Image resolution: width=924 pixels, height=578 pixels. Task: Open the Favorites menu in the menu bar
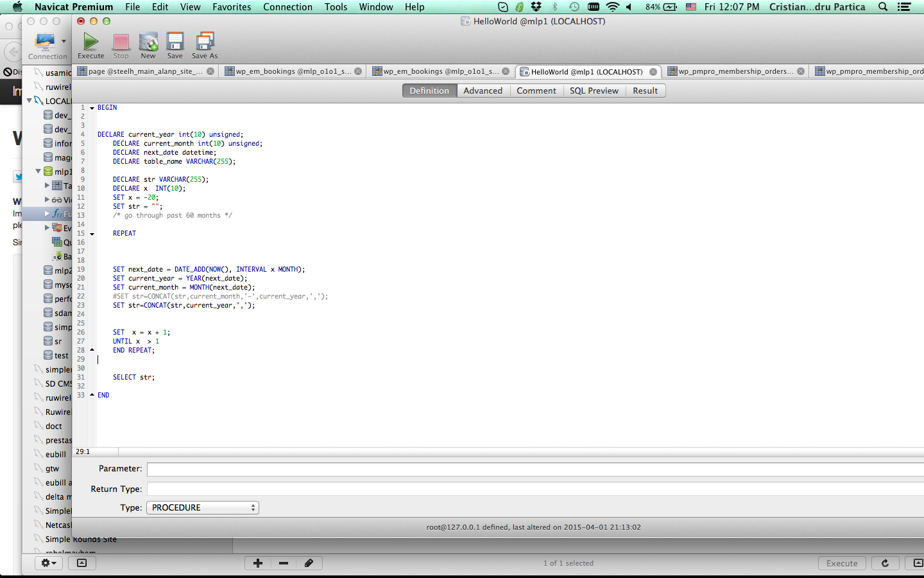pos(232,7)
